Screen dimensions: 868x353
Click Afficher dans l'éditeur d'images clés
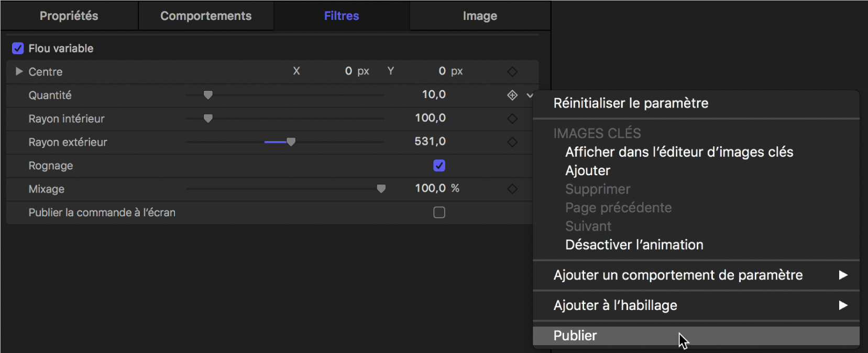point(679,152)
